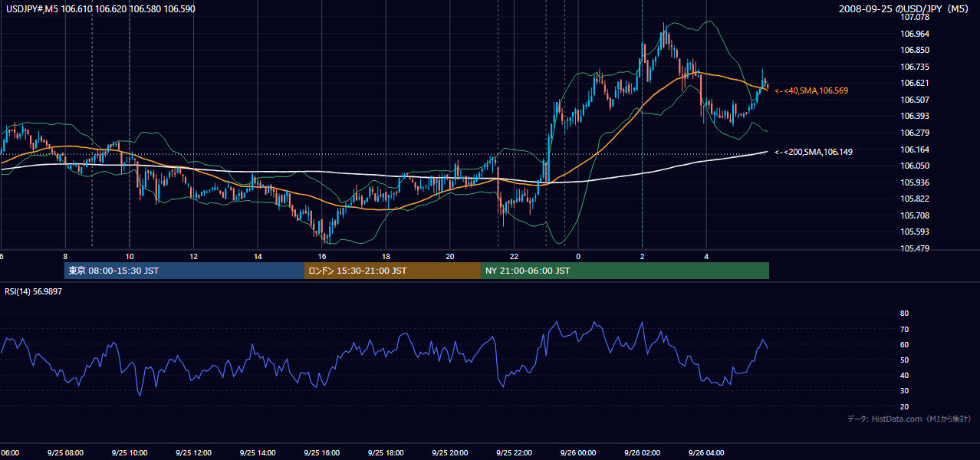
Task: Select the 東京 08:00-15:30 JST session bar
Action: (184, 271)
